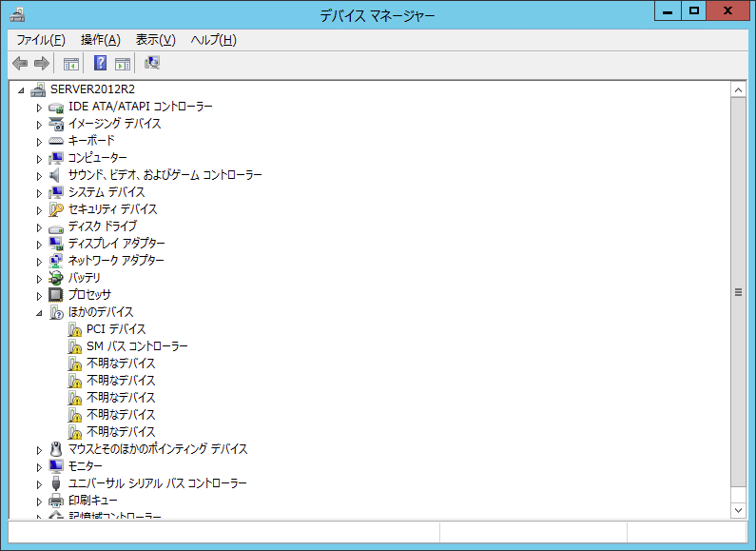Toggle the console tree pane toolbar icon
The height and width of the screenshot is (551, 756).
[71, 63]
